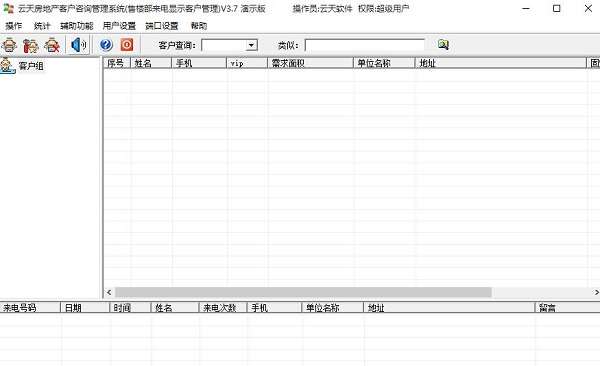
Task: Open the 用户设置 menu
Action: [119, 26]
